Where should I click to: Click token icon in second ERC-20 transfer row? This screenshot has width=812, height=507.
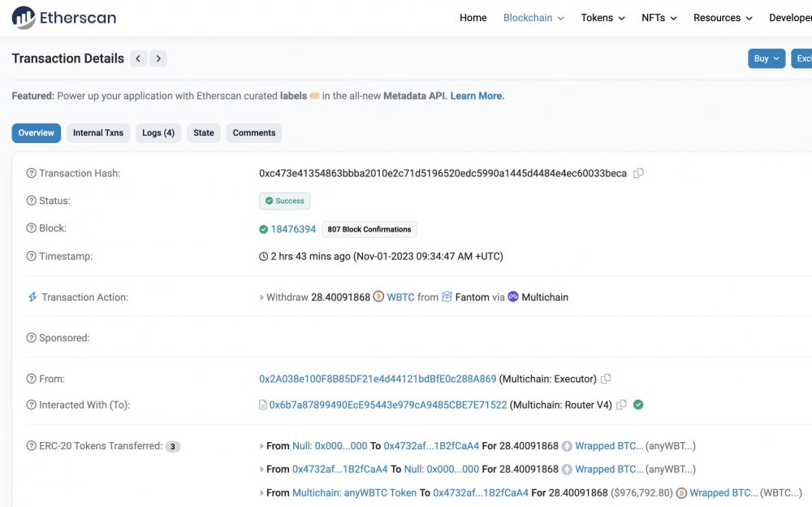point(567,470)
